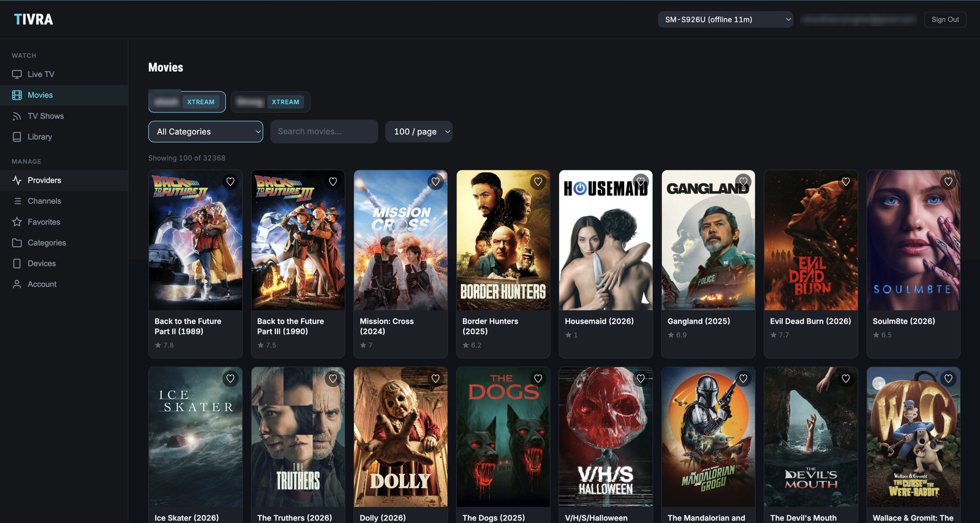Viewport: 980px width, 523px height.
Task: Open the Dolly poster
Action: 401,437
